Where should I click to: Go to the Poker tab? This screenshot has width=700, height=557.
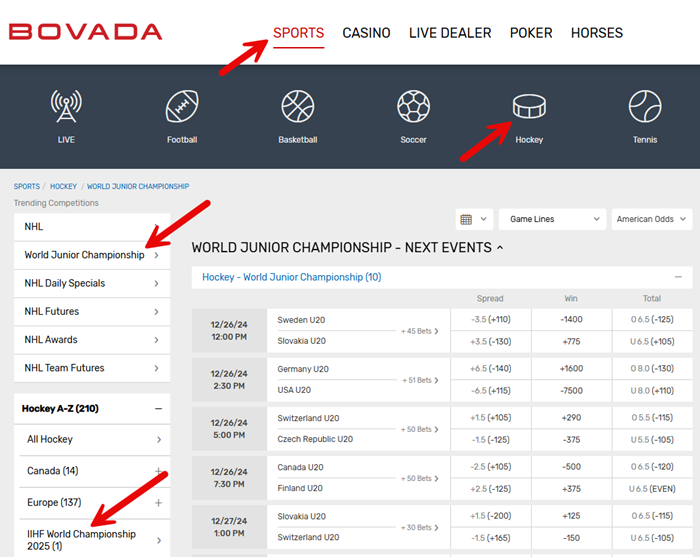[x=530, y=33]
